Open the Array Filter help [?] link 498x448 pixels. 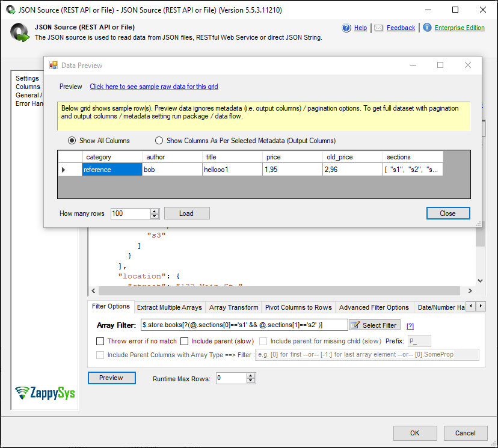410,326
